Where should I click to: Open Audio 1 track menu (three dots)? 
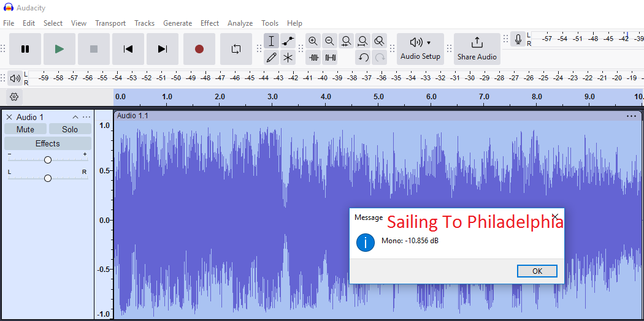coord(86,117)
